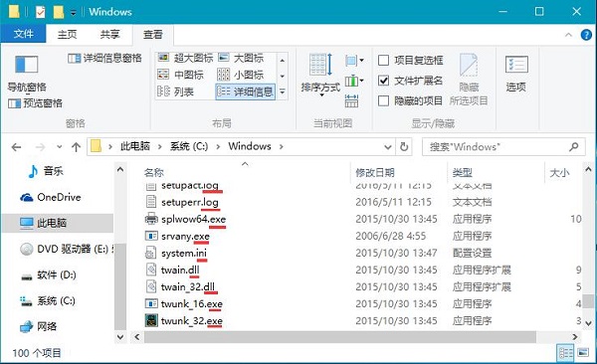
Task: Open DVD drive (E:) in sidebar
Action: [68, 249]
